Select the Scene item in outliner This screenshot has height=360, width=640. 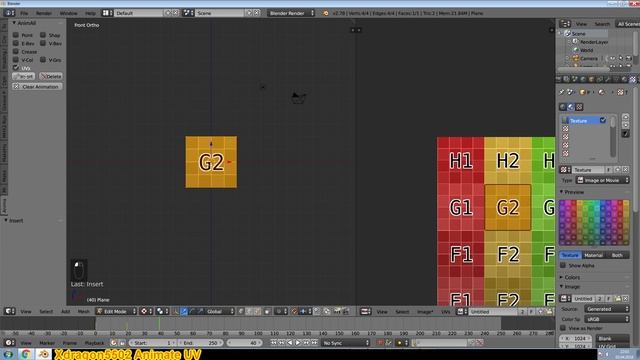coord(578,33)
